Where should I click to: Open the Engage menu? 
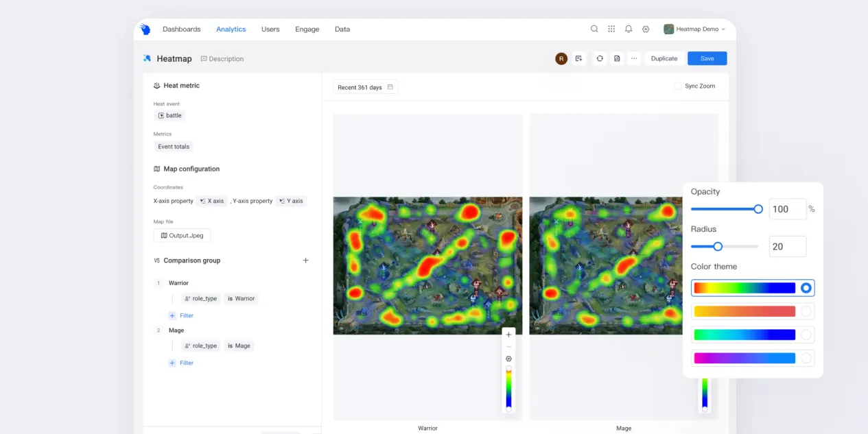[307, 29]
